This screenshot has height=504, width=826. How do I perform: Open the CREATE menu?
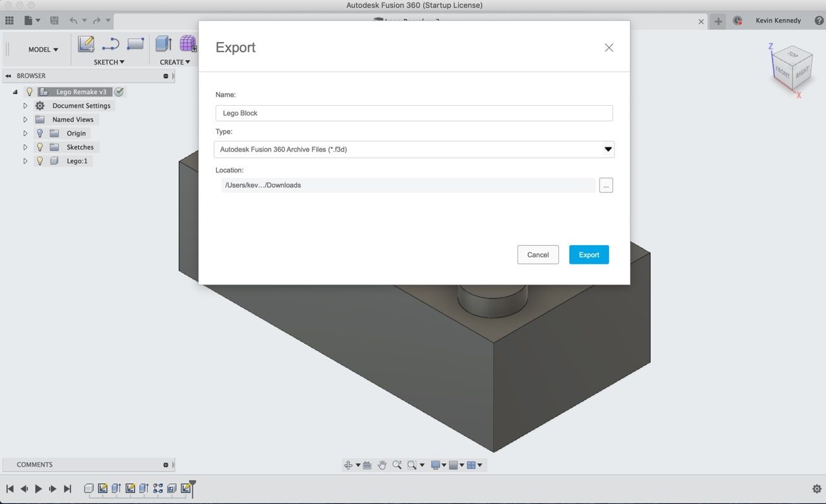(175, 62)
